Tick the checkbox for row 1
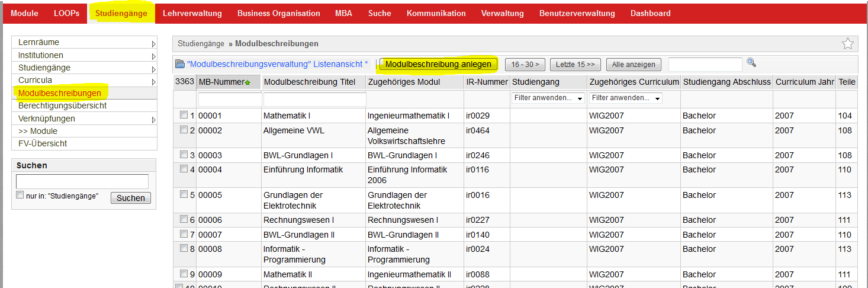The width and height of the screenshot is (868, 288). tap(184, 115)
